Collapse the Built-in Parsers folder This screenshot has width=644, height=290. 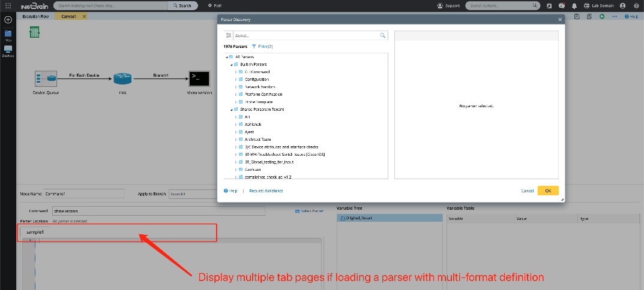tap(231, 64)
